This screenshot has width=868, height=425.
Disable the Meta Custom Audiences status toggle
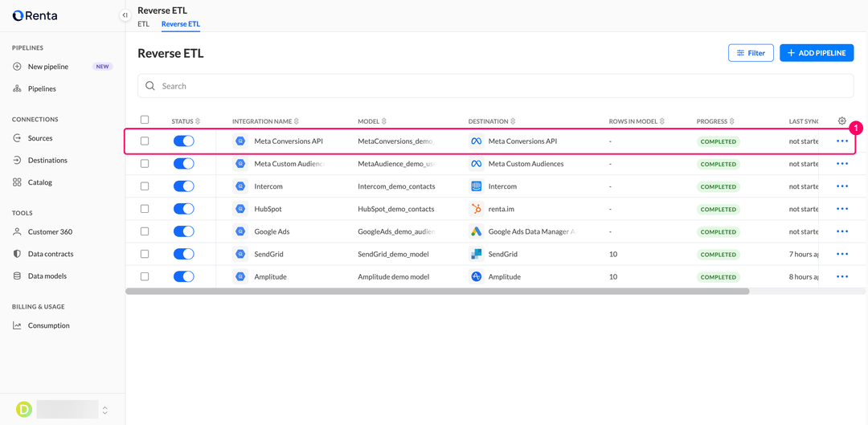tap(184, 164)
